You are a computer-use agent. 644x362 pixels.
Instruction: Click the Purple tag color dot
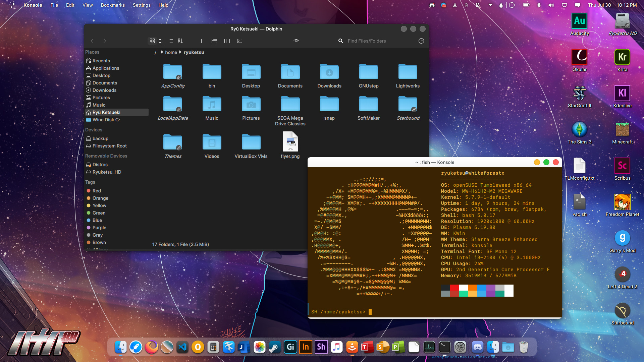[x=89, y=228]
